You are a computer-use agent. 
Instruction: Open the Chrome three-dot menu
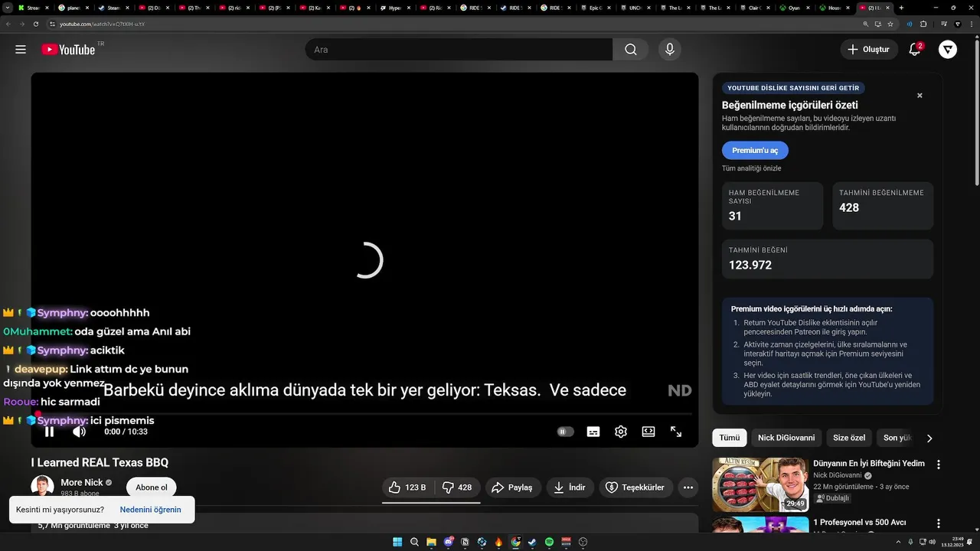pyautogui.click(x=972, y=24)
